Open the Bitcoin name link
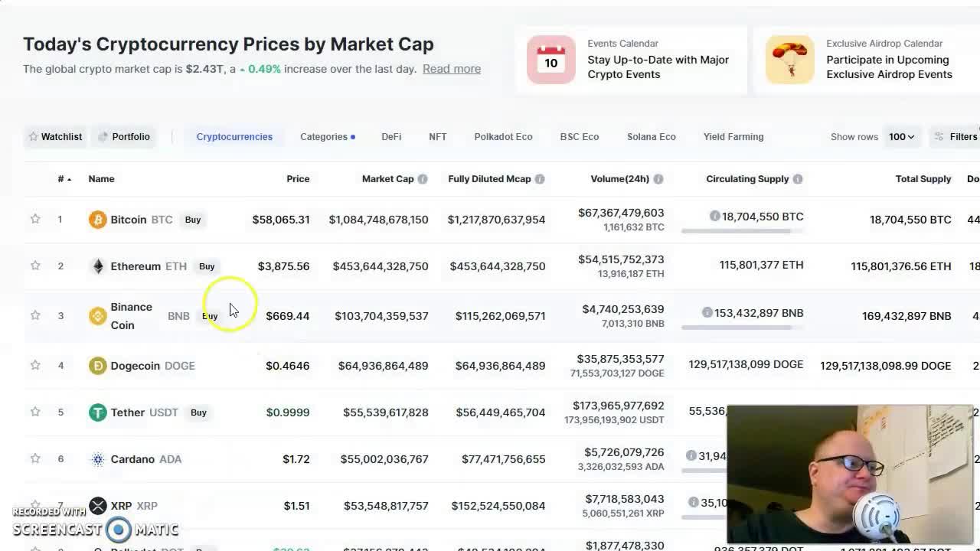Screen dimensions: 980x551 pyautogui.click(x=129, y=220)
